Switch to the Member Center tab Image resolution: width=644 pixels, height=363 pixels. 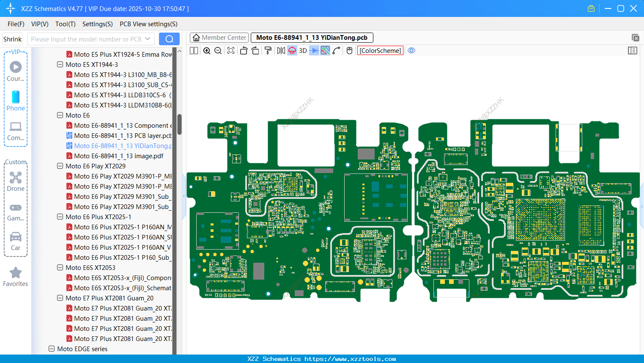click(x=219, y=38)
